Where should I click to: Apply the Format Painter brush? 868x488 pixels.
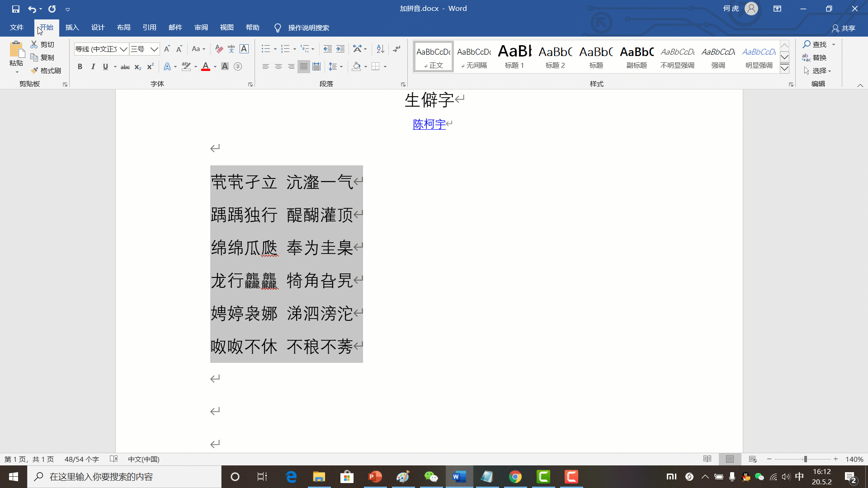point(46,70)
